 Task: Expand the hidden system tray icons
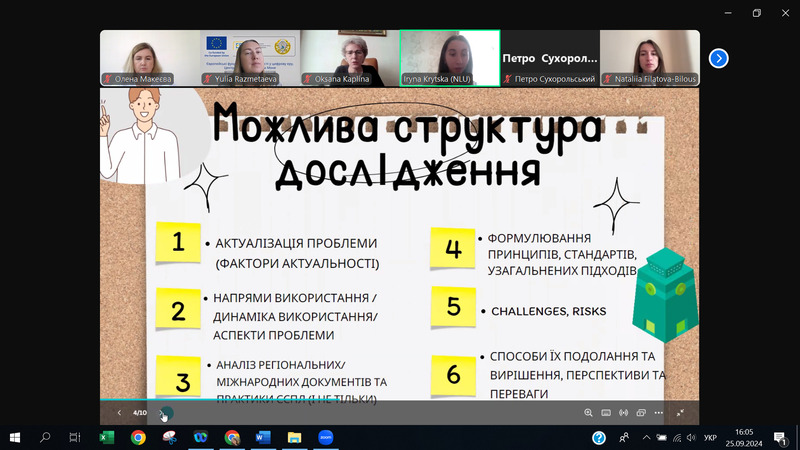[x=645, y=437]
